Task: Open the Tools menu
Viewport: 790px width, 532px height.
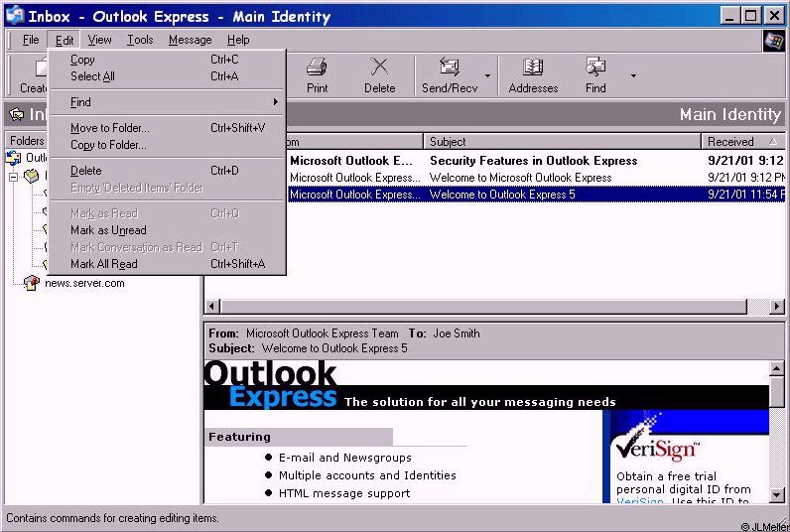Action: [x=140, y=40]
